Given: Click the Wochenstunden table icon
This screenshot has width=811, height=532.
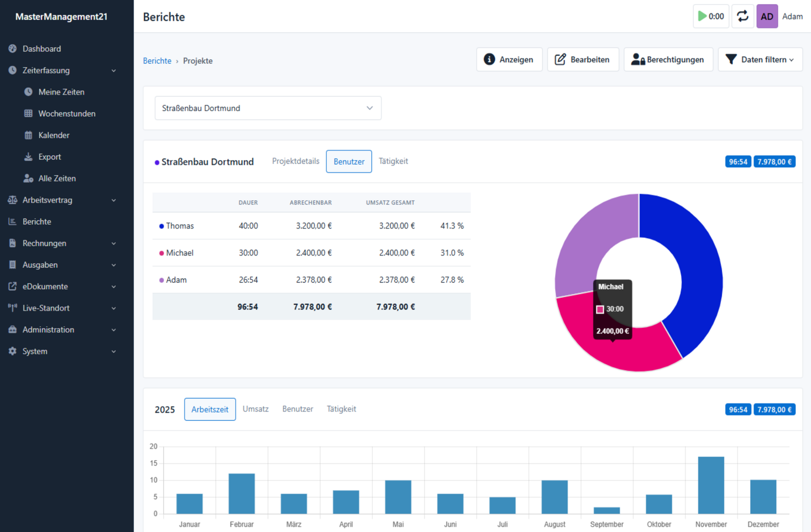Looking at the screenshot, I should point(28,114).
